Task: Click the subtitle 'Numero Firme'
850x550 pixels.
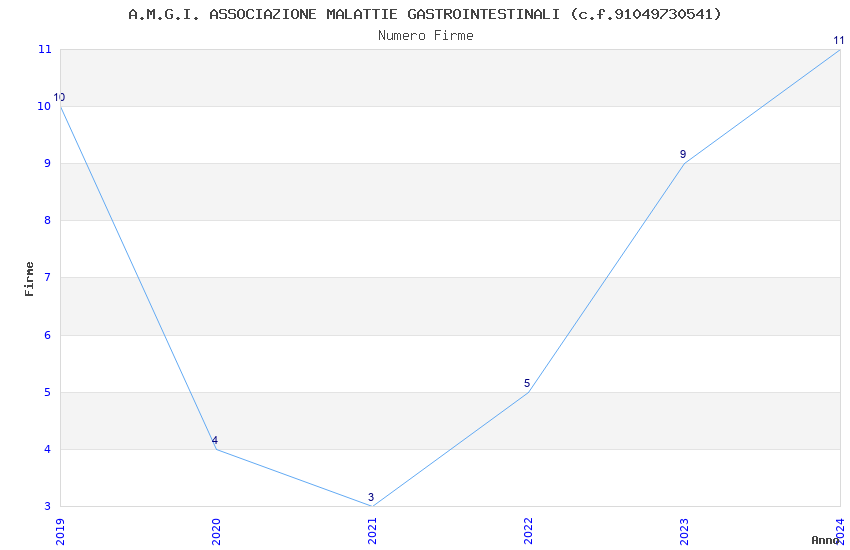Action: [x=426, y=36]
